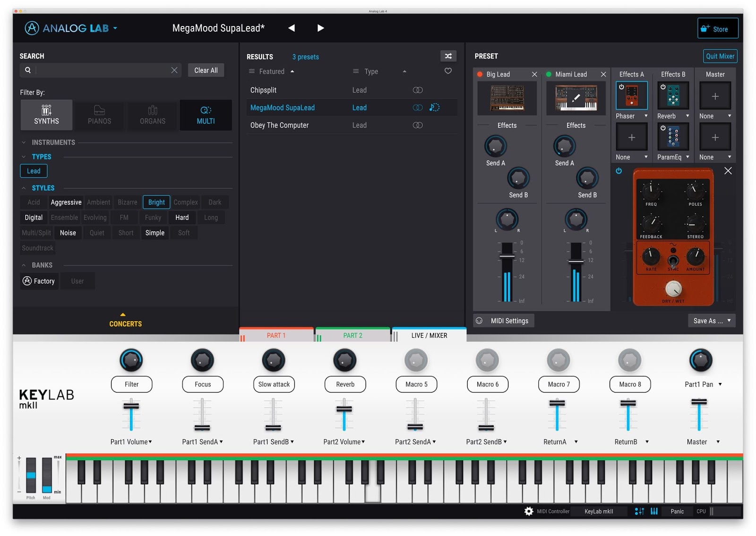The width and height of the screenshot is (756, 536).
Task: Enable the Digital style filter
Action: [34, 218]
